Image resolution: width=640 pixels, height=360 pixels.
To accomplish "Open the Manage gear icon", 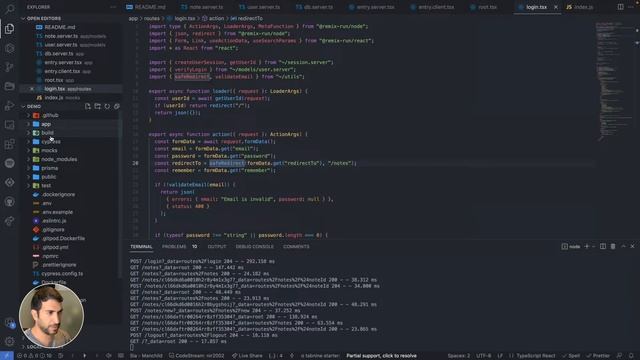I will 9,341.
